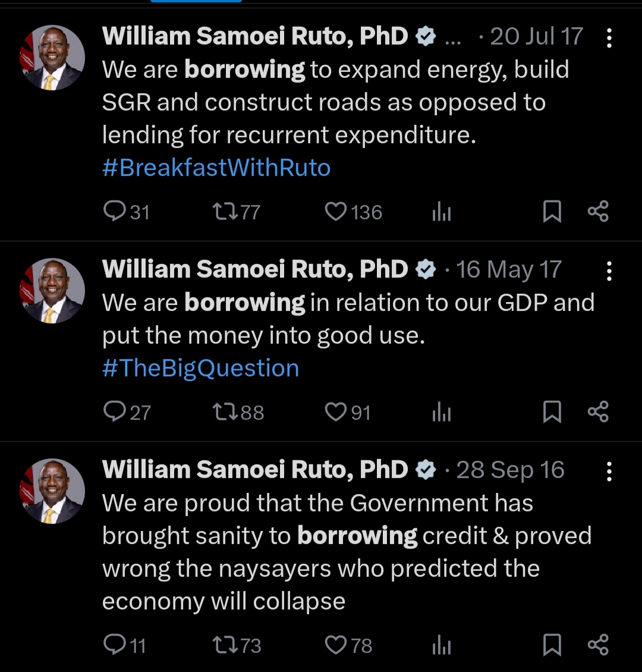Retweet the GDP borrowing tweet
This screenshot has height=672, width=642.
pos(224,412)
